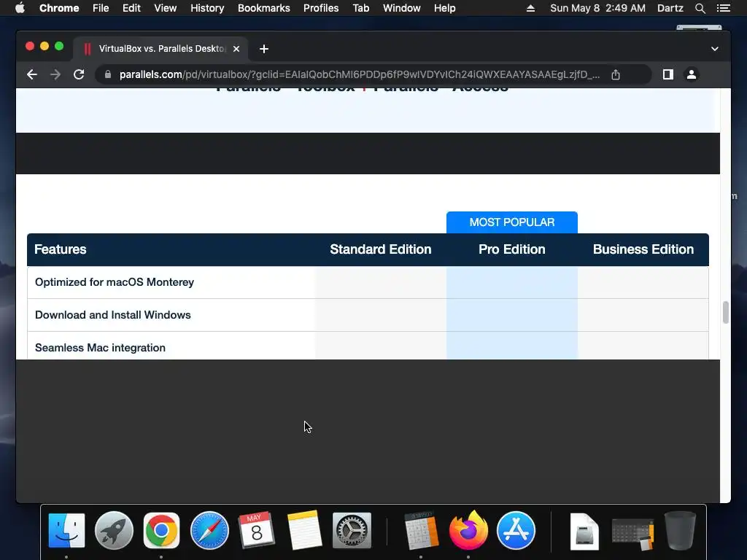Close the VirtualBox vs. Parallels tab

(236, 49)
